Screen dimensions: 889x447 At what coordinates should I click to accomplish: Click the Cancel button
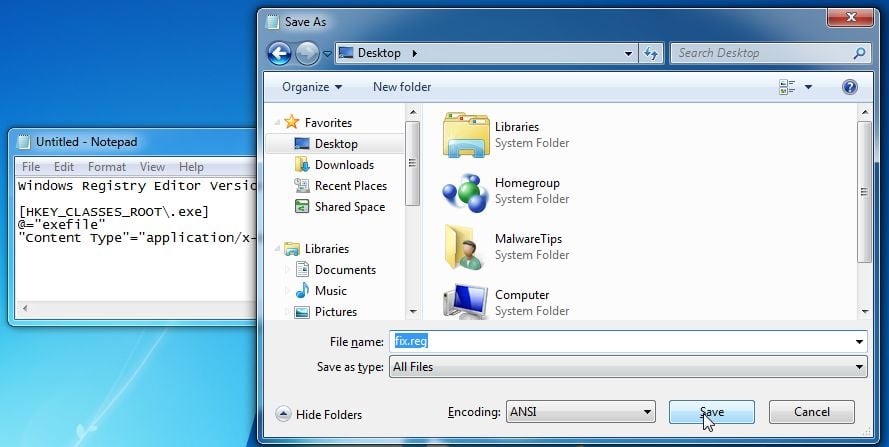(811, 412)
